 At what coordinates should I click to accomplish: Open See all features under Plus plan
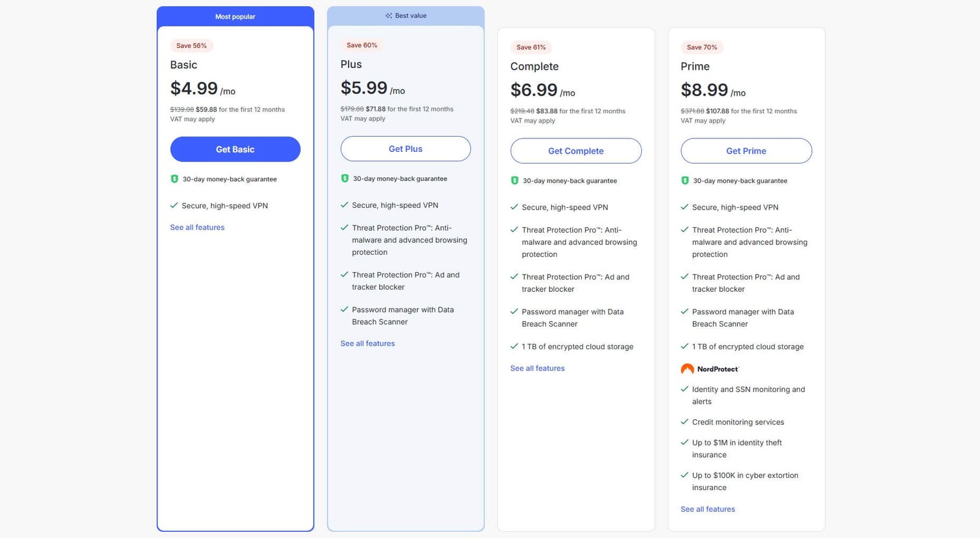click(x=367, y=344)
